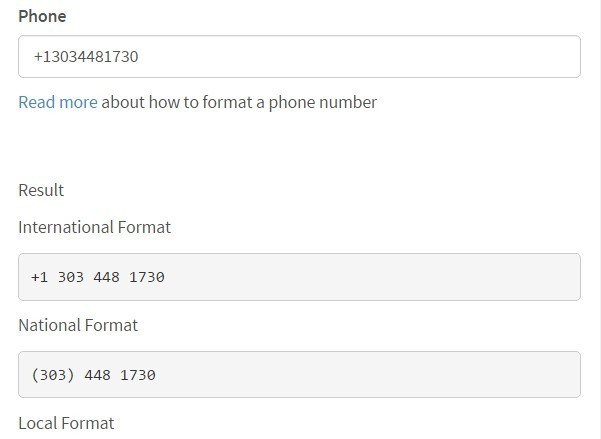Viewport: 601px width, 439px height.
Task: Click '303' in the International Format result
Action: tap(70, 277)
